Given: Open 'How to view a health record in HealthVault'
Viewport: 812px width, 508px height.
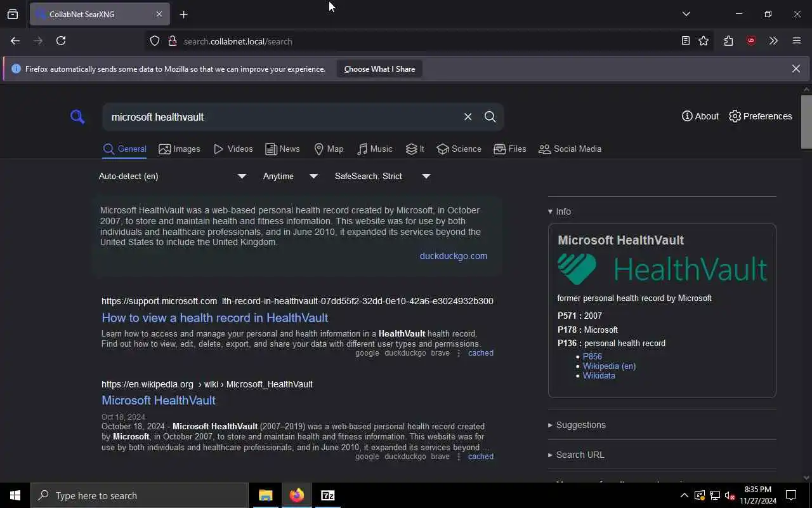Looking at the screenshot, I should (215, 317).
